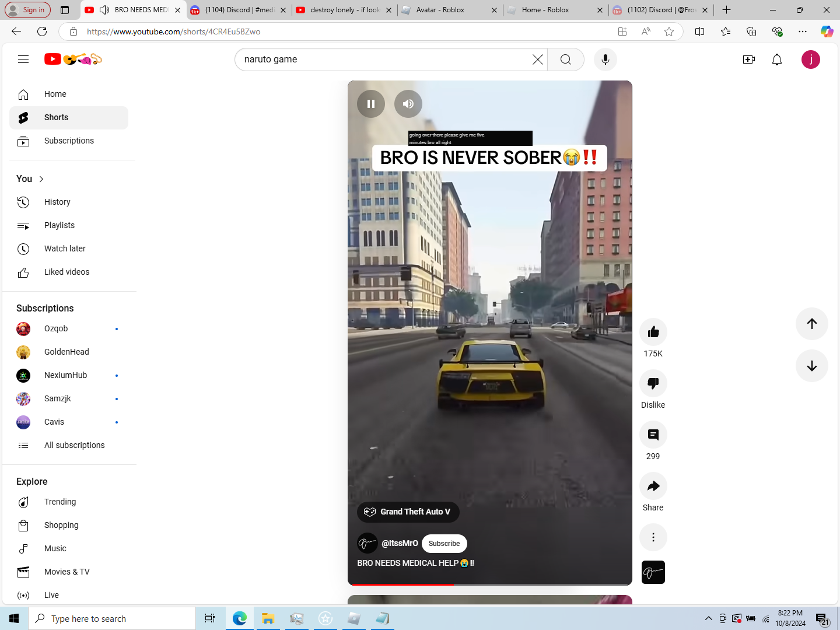This screenshot has height=630, width=840.
Task: Open Samzjk channel subscription
Action: pyautogui.click(x=69, y=398)
